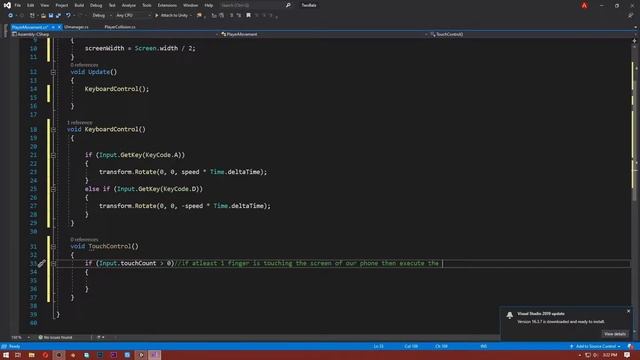Open the zoom percentage dropdown
This screenshot has height=360, width=640.
[20, 338]
